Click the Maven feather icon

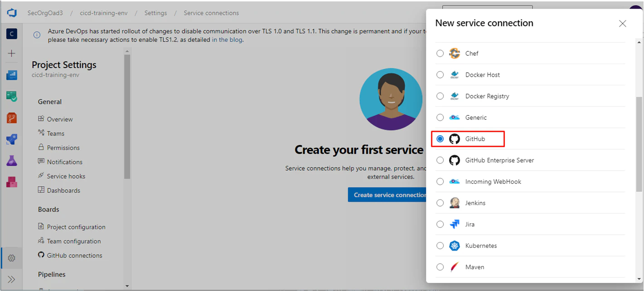click(455, 267)
